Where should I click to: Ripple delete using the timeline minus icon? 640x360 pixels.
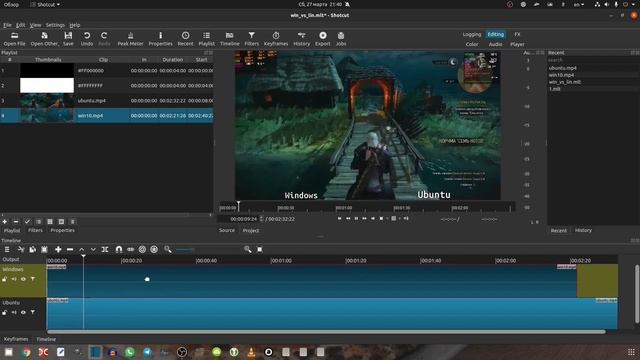tap(70, 249)
